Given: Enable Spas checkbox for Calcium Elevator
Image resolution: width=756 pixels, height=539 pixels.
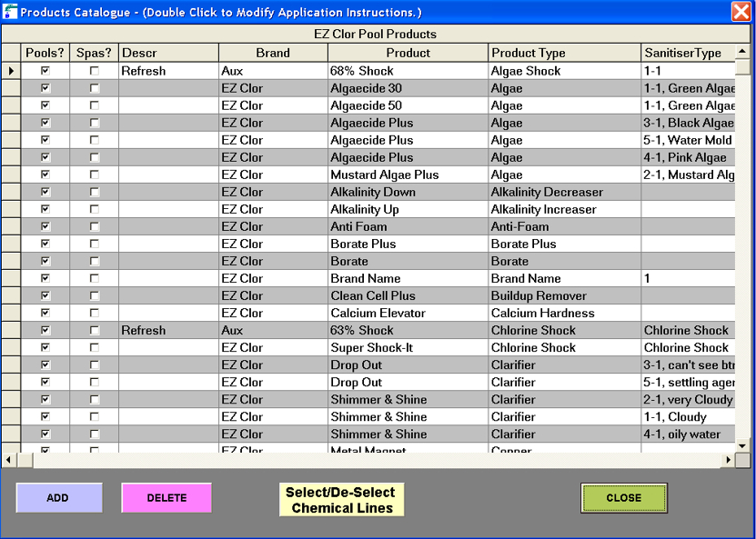Looking at the screenshot, I should click(x=95, y=313).
